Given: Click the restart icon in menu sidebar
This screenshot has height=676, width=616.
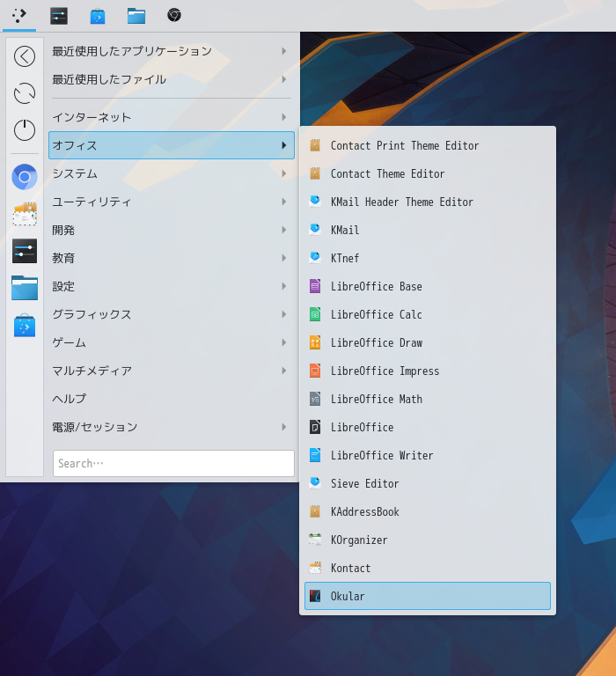Looking at the screenshot, I should click(25, 93).
